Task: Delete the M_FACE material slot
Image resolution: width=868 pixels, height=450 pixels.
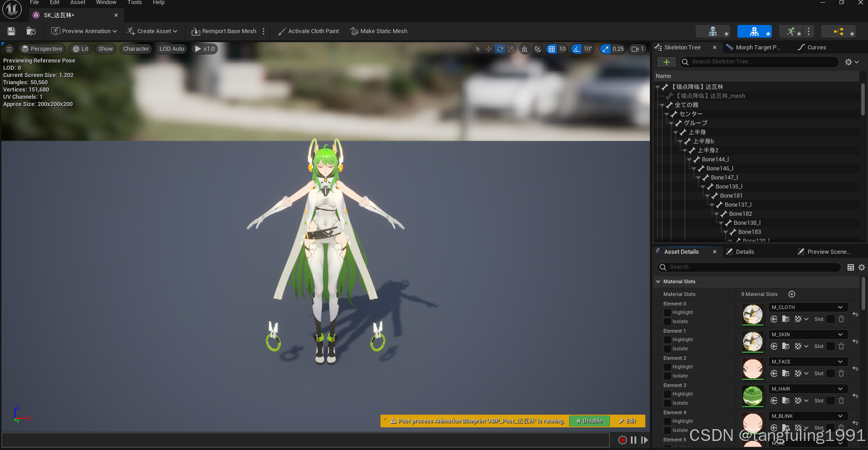Action: coord(841,373)
